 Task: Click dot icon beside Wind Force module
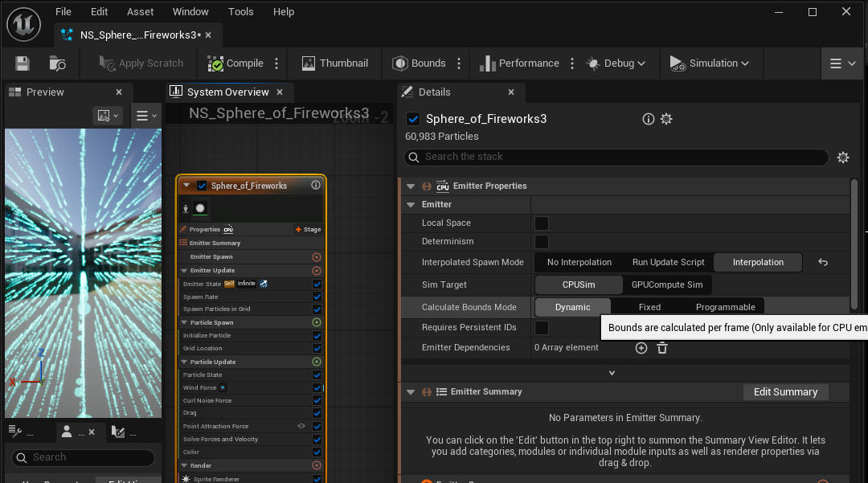223,388
